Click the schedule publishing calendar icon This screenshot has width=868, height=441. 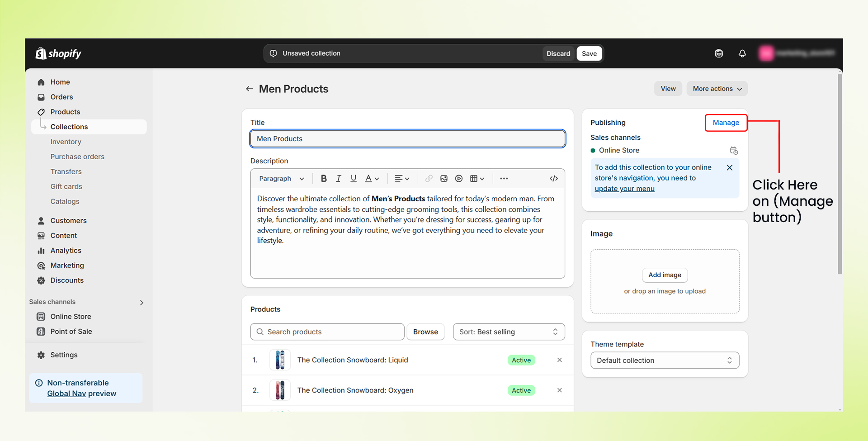point(734,151)
